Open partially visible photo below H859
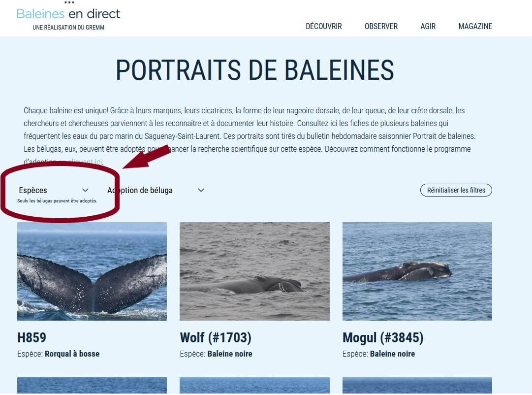The height and width of the screenshot is (395, 532). pos(92,386)
